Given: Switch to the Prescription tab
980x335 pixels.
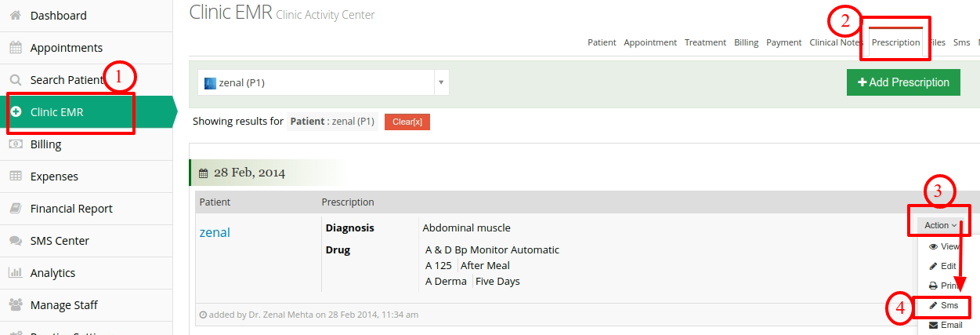Looking at the screenshot, I should tap(895, 42).
